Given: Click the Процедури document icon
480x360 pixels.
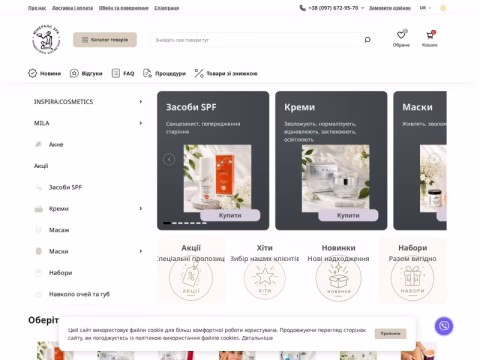Looking at the screenshot, I should (x=147, y=73).
